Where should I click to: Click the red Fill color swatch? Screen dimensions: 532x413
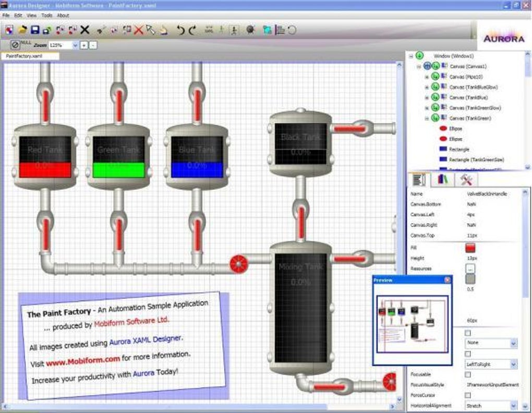click(470, 248)
